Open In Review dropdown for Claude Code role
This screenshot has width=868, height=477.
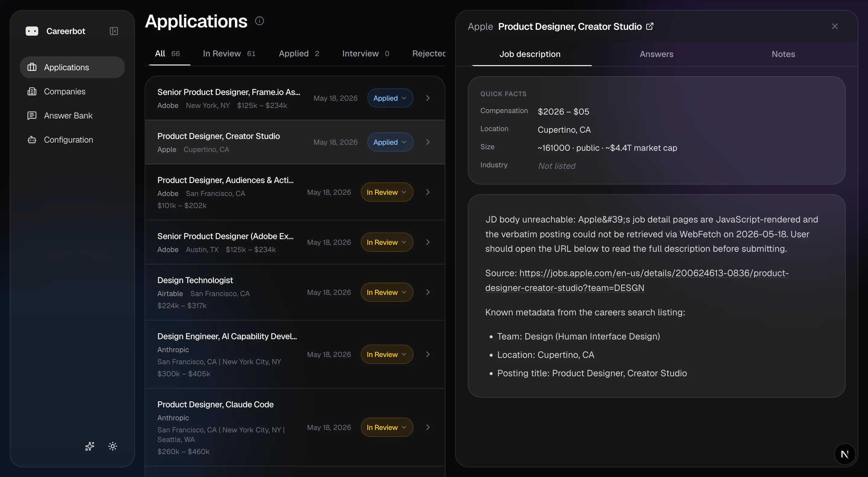click(x=387, y=427)
